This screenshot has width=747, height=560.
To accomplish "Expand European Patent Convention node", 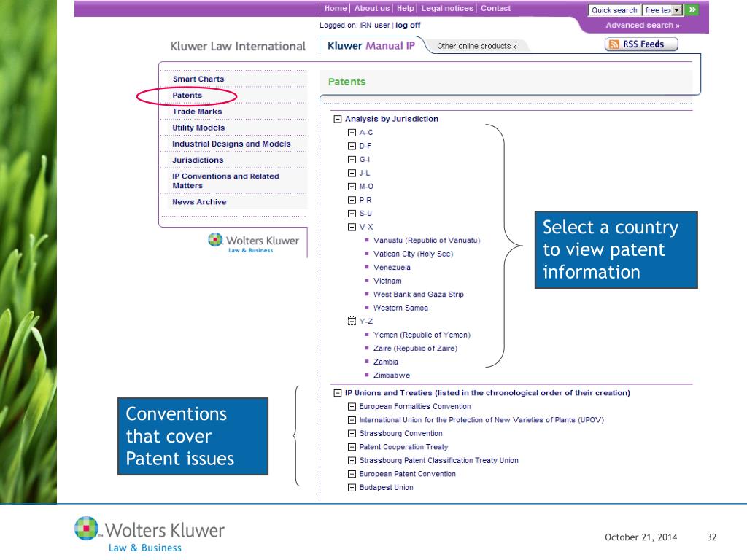I will [352, 474].
